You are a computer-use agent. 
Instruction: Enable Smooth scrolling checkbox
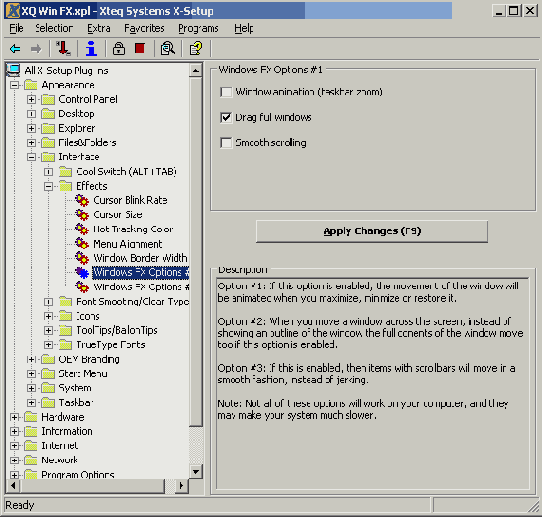coord(226,143)
